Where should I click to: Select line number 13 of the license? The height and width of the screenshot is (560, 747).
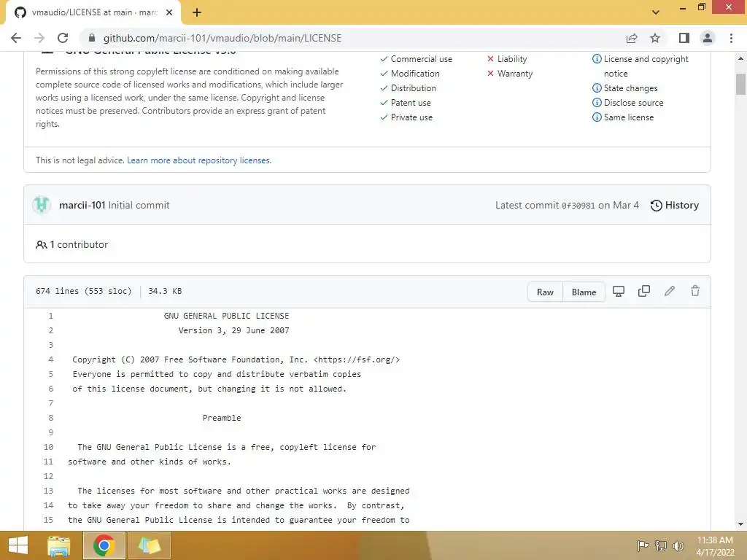click(48, 491)
